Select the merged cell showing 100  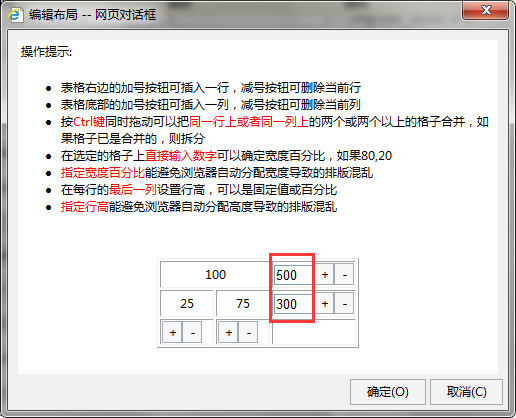pos(215,275)
